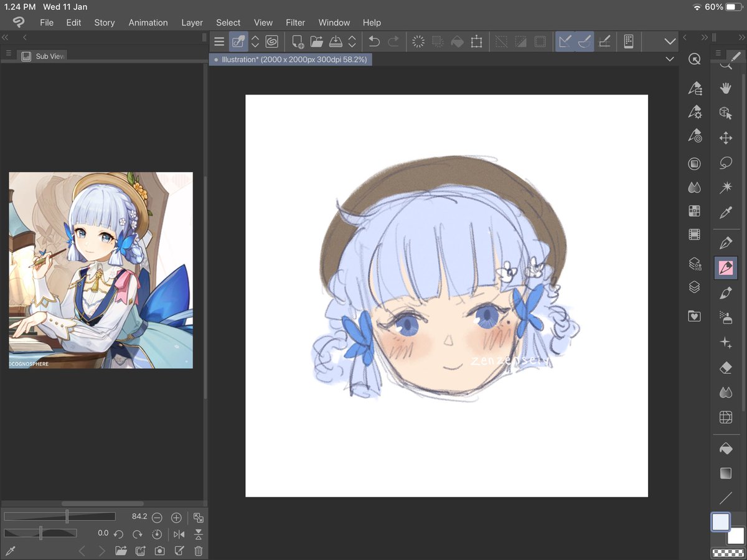This screenshot has height=560, width=747.
Task: Switch to the Illustration canvas tab
Action: pyautogui.click(x=291, y=59)
